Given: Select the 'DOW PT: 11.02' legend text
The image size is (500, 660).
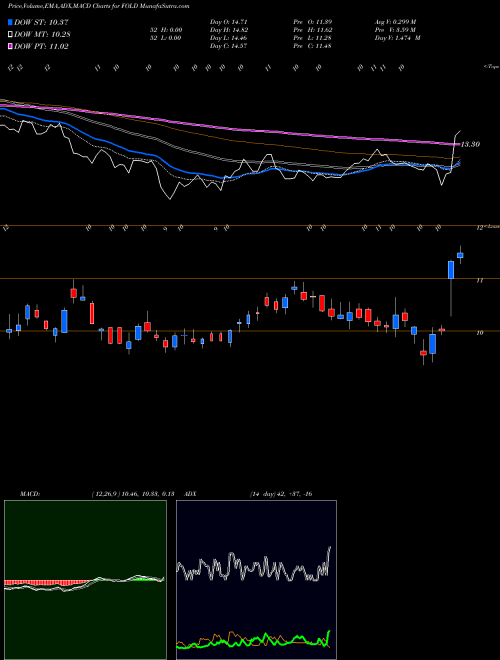Looking at the screenshot, I should 41,46.
